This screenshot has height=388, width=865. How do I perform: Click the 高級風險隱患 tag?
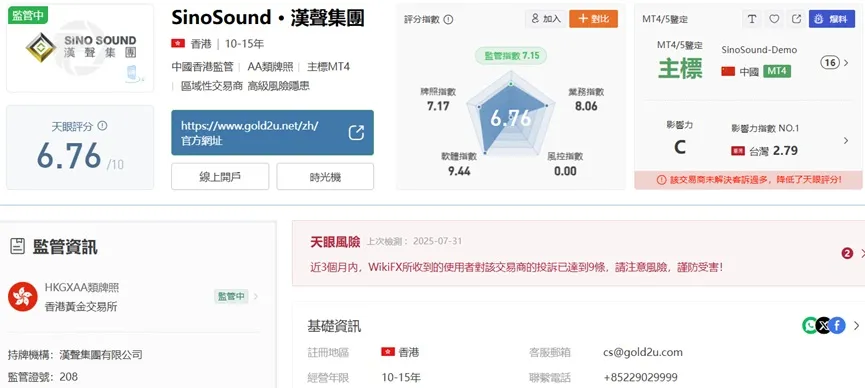[x=279, y=86]
